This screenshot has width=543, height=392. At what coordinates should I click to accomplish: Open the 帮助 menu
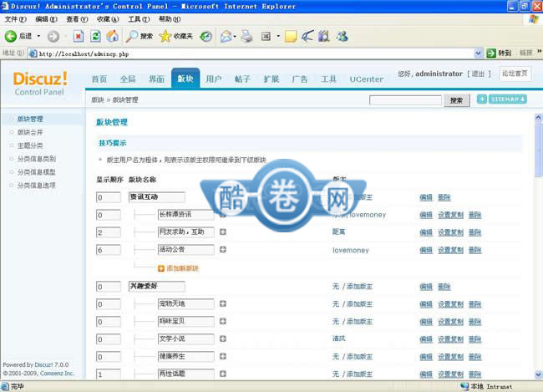[x=170, y=19]
